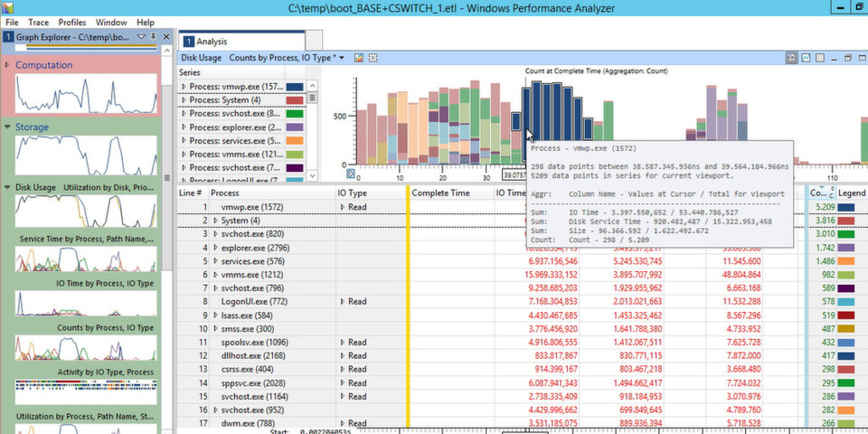Click the zoom button at graph axis start
Screen dimensions: 868x434
[x=351, y=174]
